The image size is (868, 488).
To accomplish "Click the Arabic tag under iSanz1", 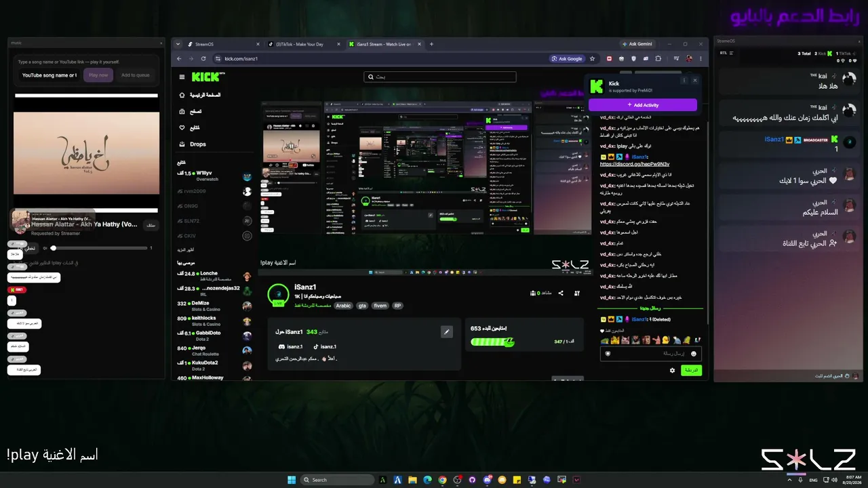I will click(x=344, y=306).
